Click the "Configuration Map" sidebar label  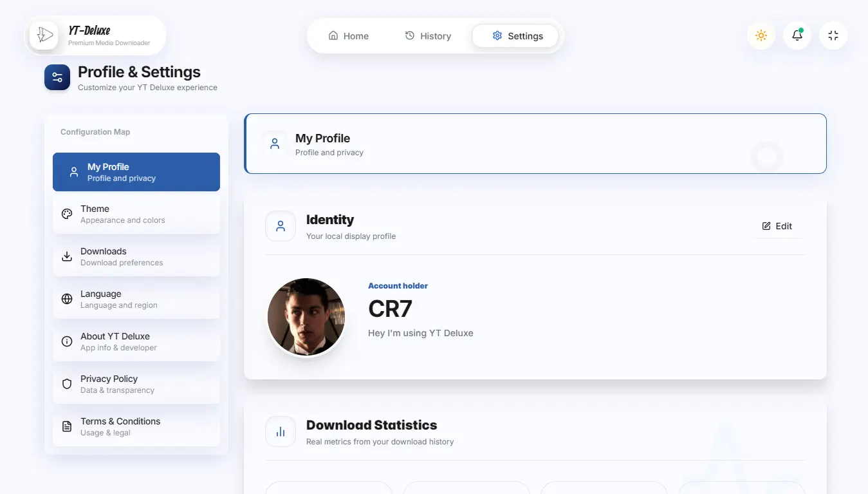95,132
